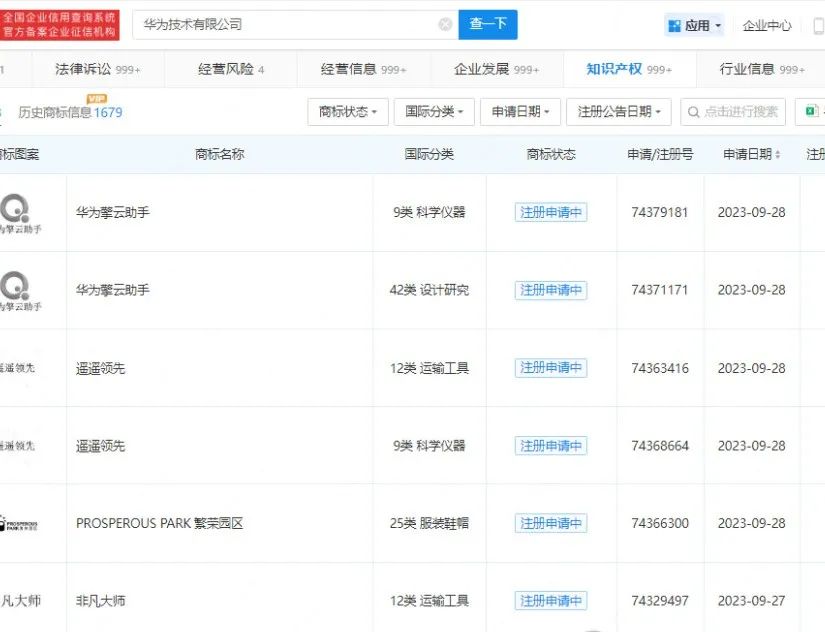
Task: Open 历史商标信息 1679 link
Action: (70, 112)
